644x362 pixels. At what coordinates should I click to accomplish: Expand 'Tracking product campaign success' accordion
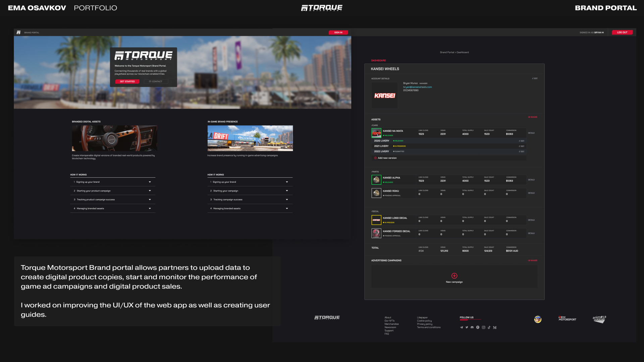[x=113, y=199]
